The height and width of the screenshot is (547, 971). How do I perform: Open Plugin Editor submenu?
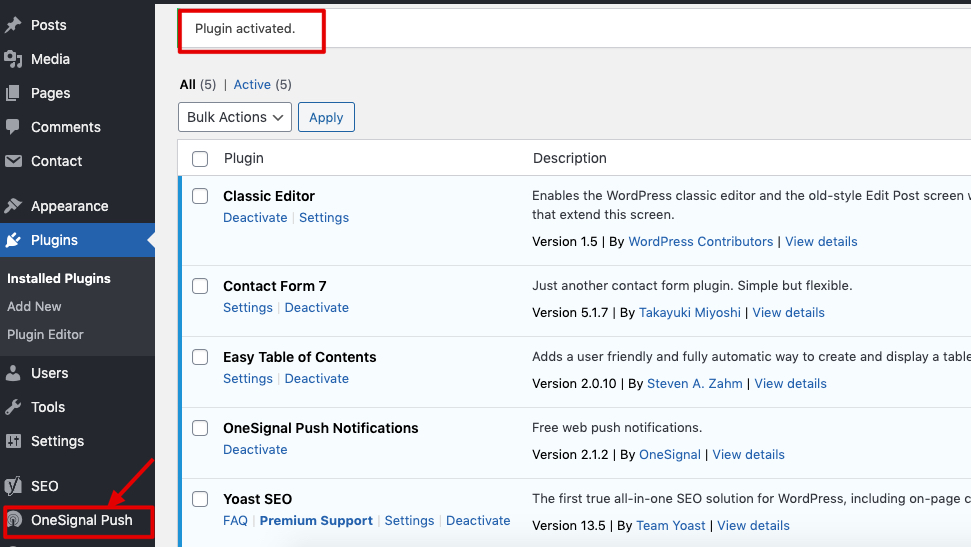tap(45, 335)
